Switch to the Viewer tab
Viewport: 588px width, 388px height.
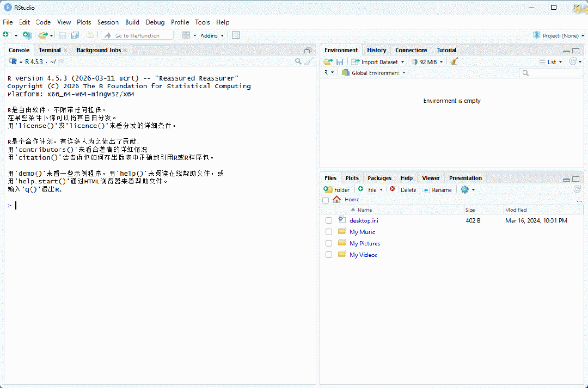tap(431, 178)
